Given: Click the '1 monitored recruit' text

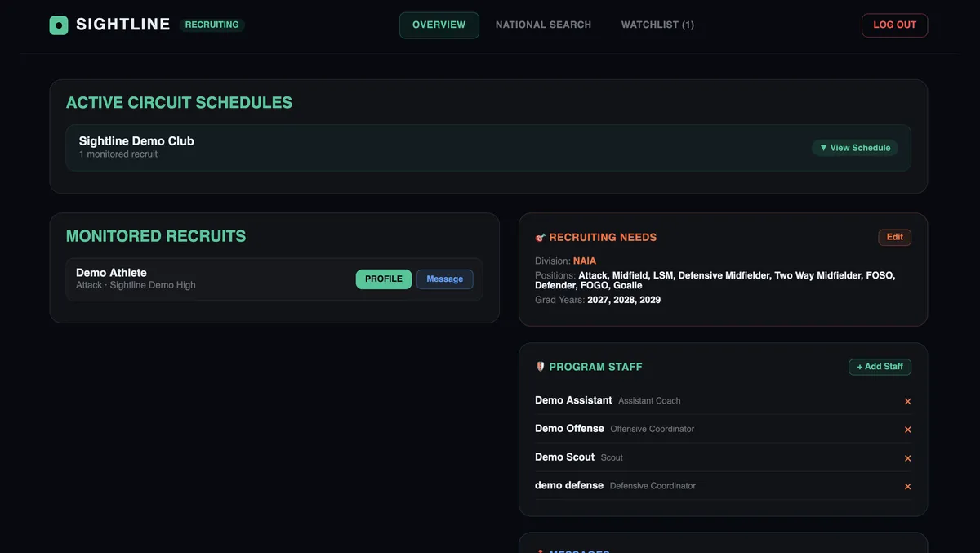Looking at the screenshot, I should pyautogui.click(x=118, y=154).
